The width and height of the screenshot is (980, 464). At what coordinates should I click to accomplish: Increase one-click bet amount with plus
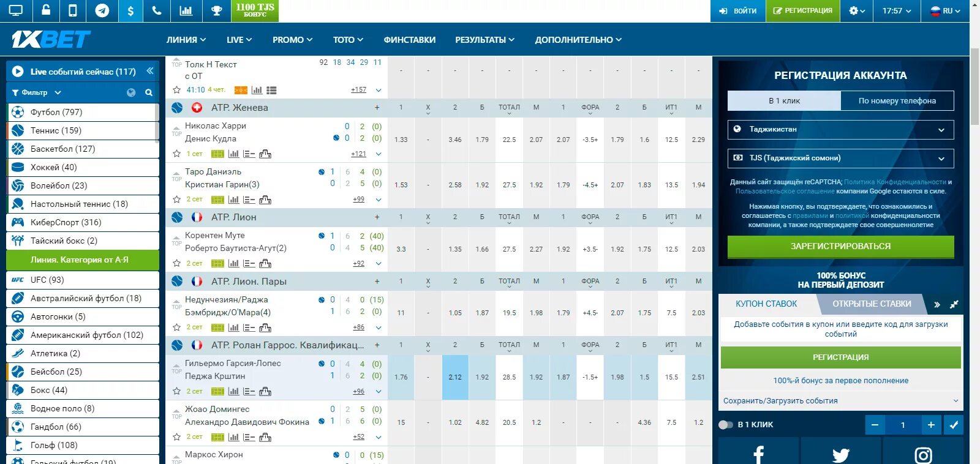931,425
